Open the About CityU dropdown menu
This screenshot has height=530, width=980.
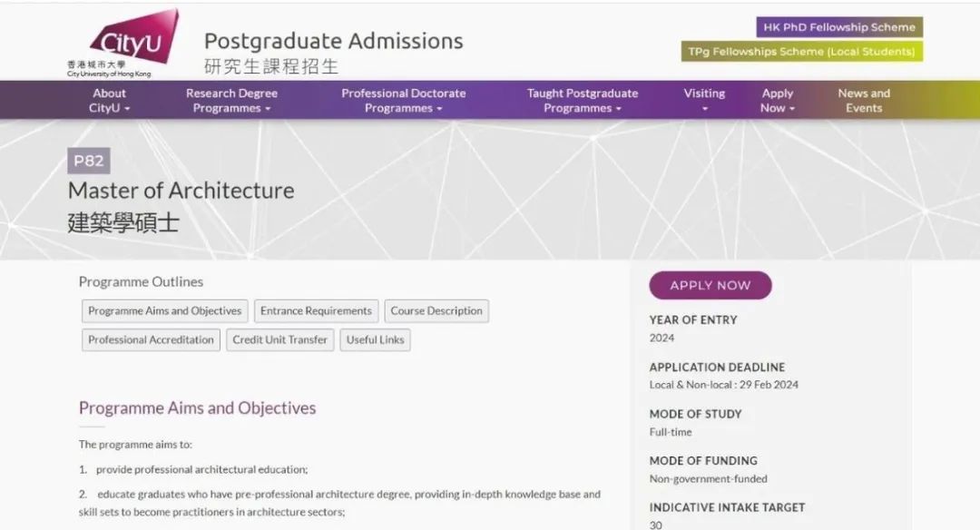pos(109,101)
